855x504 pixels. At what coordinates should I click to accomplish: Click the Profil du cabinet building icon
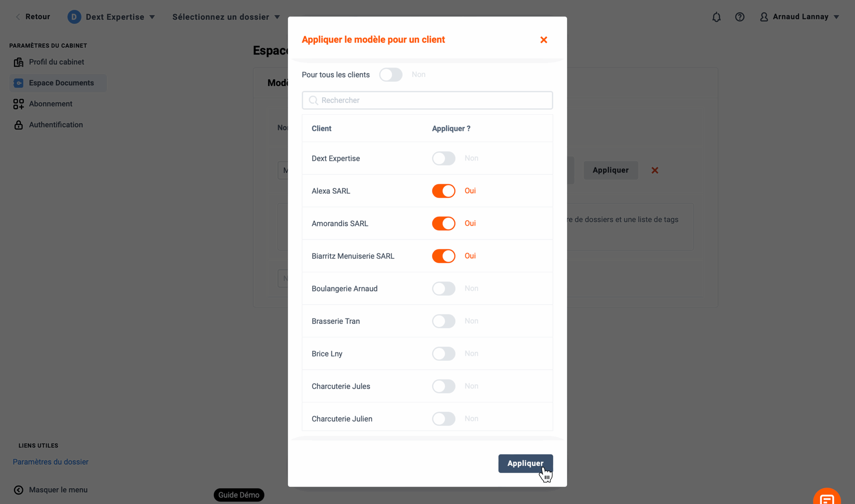pyautogui.click(x=18, y=62)
